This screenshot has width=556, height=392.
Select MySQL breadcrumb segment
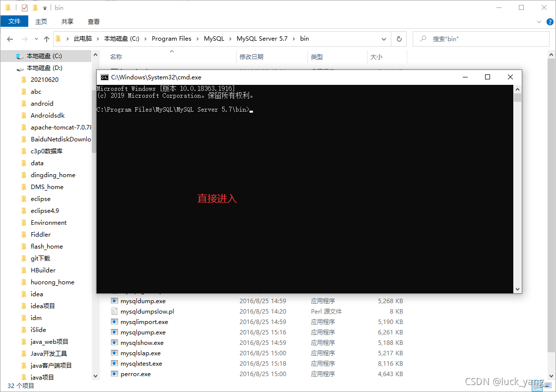pos(214,39)
